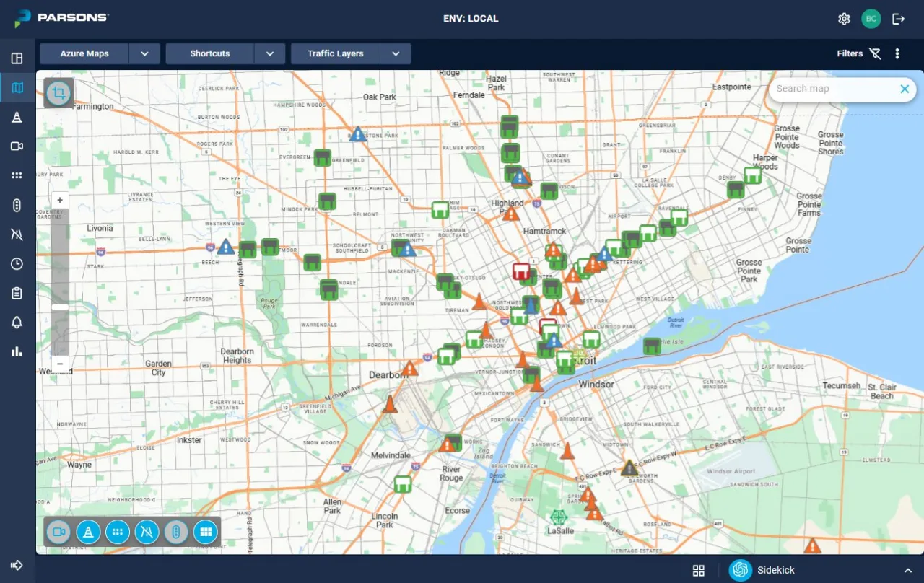This screenshot has height=583, width=924.
Task: Click the logout icon in top bar
Action: (x=899, y=19)
